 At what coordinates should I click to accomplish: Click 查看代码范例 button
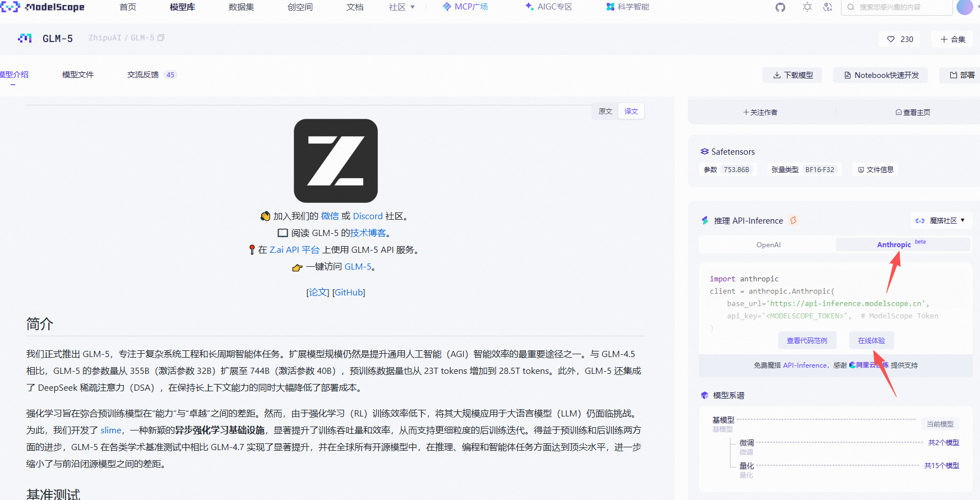[807, 340]
